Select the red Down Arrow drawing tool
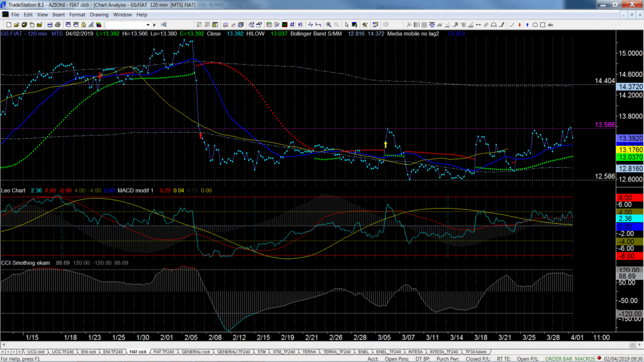The height and width of the screenshot is (362, 644). point(519,25)
